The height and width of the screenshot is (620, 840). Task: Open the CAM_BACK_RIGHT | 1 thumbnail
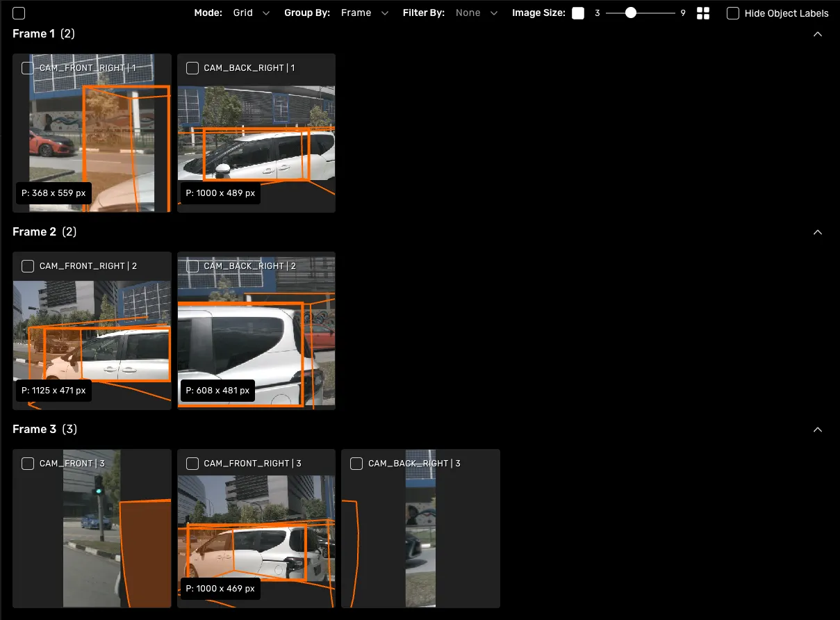(x=256, y=133)
